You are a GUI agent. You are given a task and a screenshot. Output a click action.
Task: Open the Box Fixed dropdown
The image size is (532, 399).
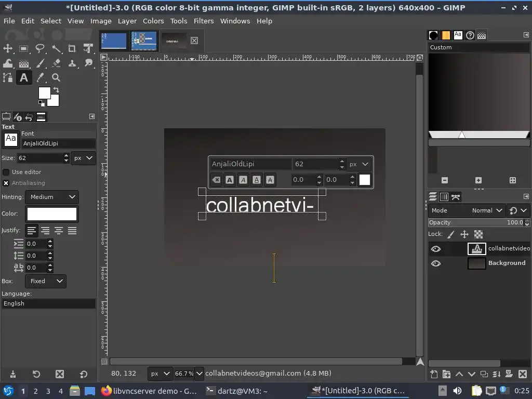point(46,281)
